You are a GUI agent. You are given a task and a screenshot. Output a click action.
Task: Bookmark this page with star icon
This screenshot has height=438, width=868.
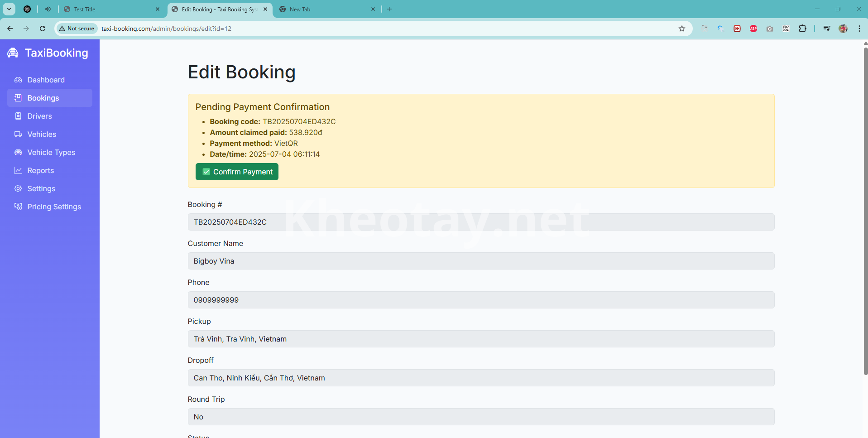(681, 29)
